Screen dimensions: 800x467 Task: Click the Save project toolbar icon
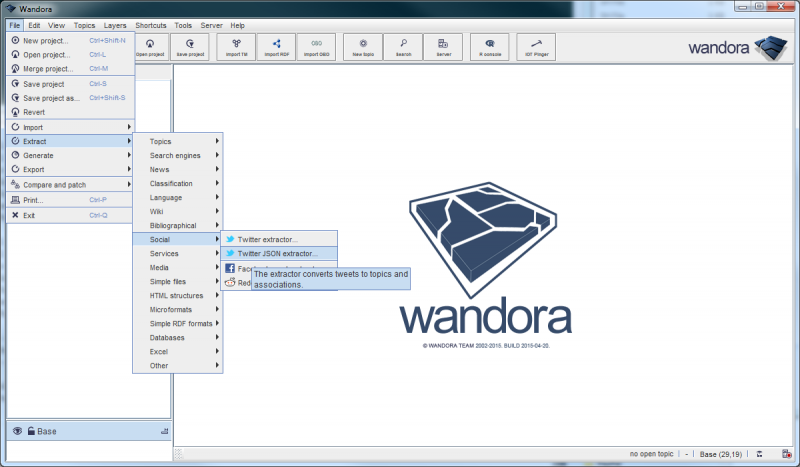(189, 46)
